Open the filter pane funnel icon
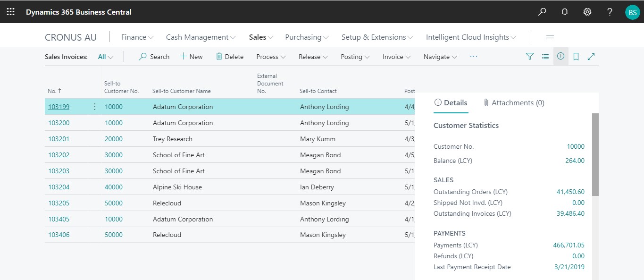644x280 pixels. click(530, 57)
